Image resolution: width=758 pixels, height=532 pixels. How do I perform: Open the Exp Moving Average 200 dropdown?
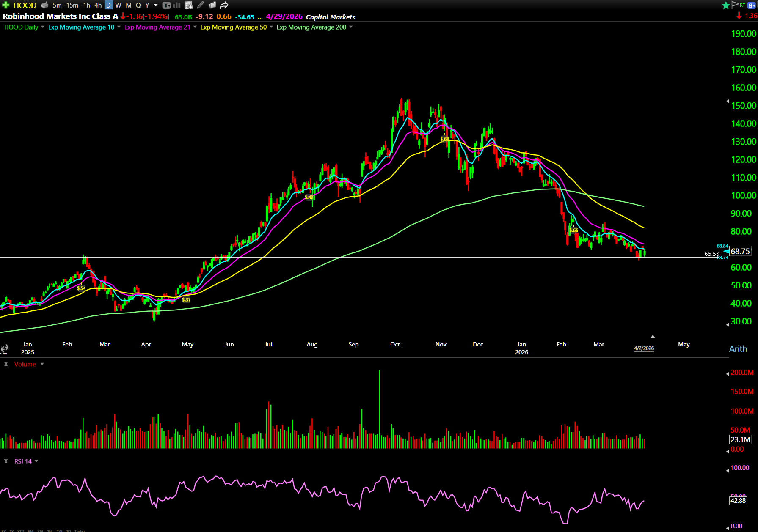351,27
